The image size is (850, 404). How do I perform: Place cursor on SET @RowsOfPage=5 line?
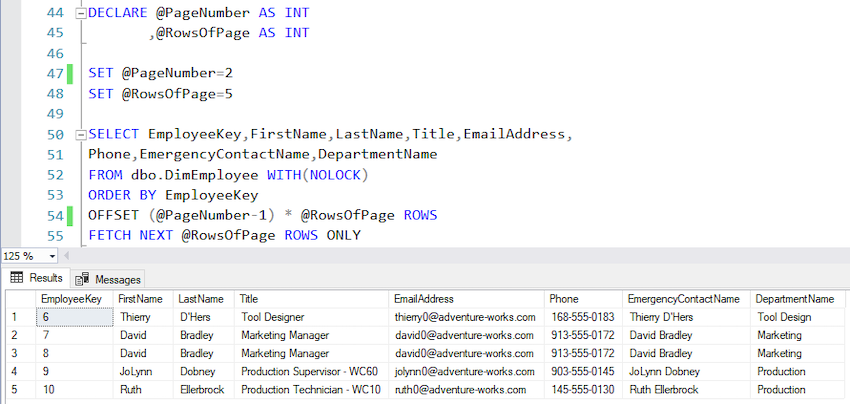(x=160, y=94)
